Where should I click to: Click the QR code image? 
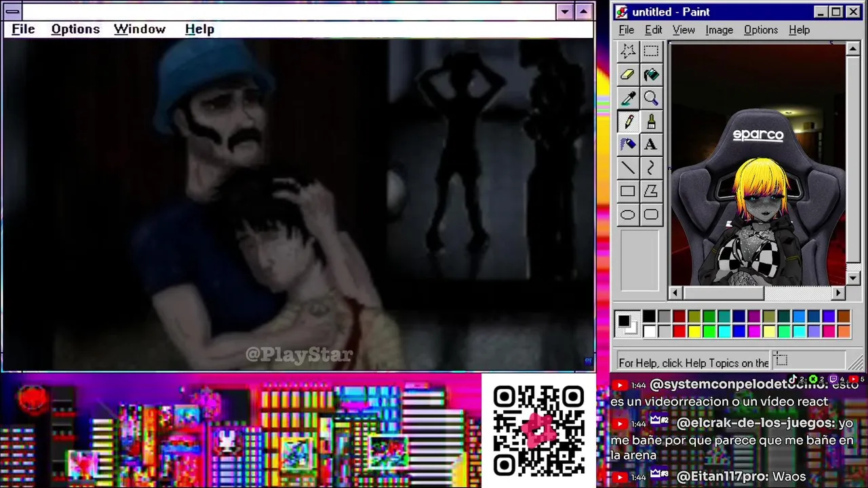pos(538,431)
